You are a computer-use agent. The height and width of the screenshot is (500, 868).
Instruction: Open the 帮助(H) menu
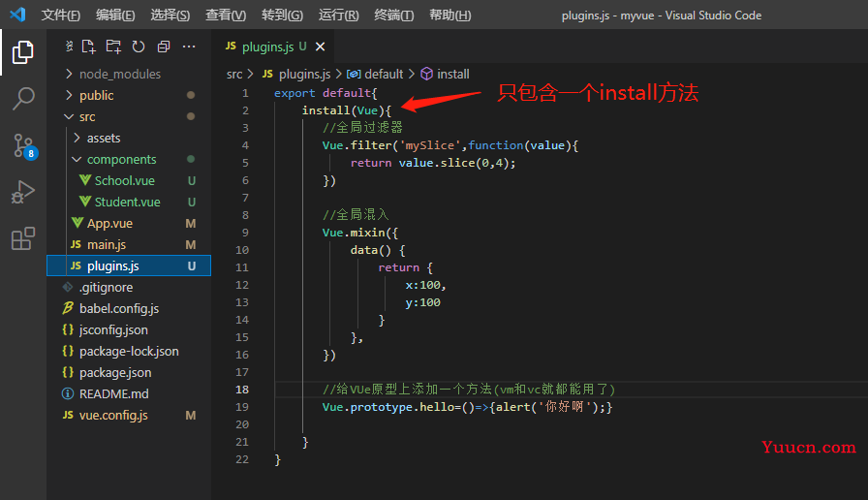[x=450, y=15]
